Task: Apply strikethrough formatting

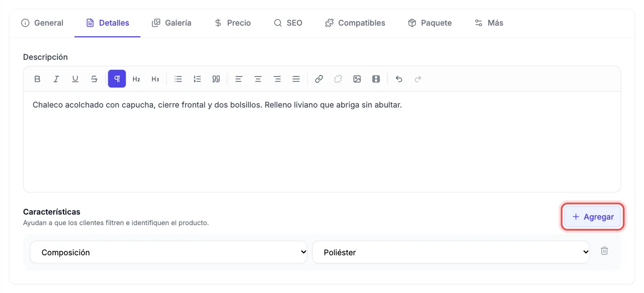Action: (x=95, y=79)
